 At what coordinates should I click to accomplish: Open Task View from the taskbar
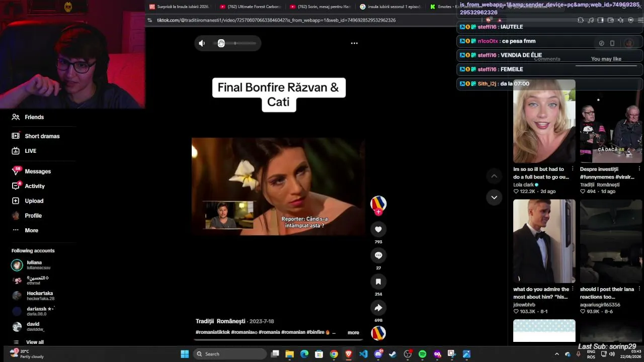275,354
